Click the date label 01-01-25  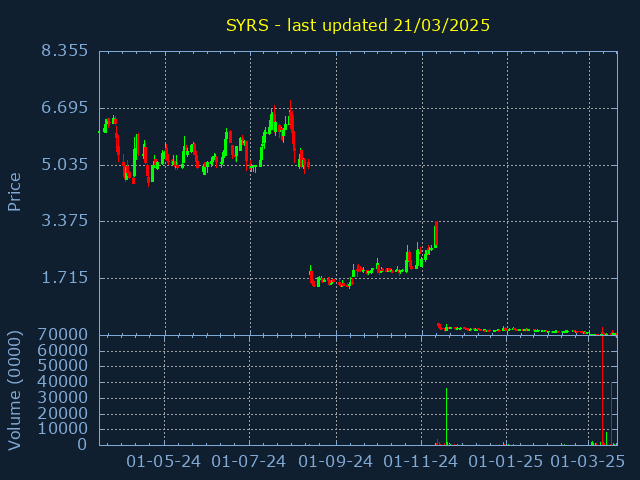[506, 462]
